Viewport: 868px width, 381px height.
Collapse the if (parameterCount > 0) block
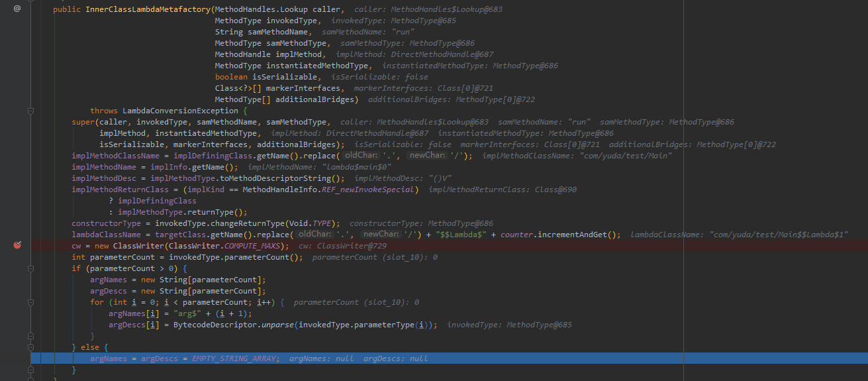pos(30,268)
